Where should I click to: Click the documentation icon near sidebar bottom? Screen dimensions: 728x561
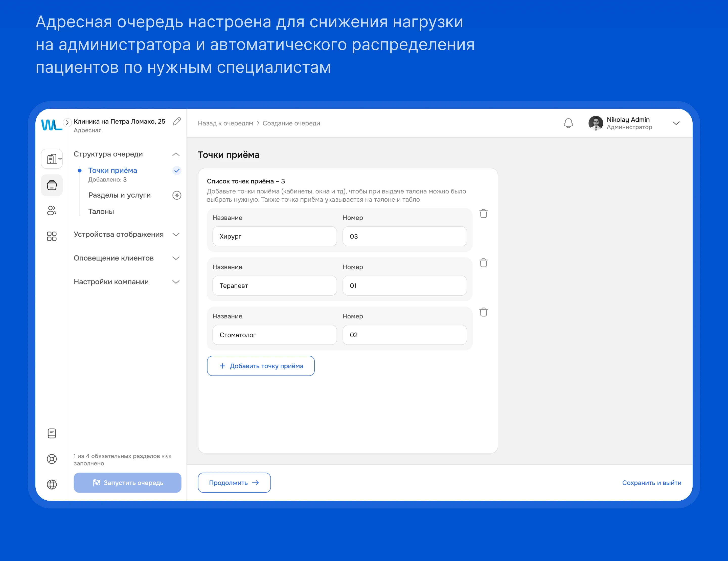click(52, 433)
